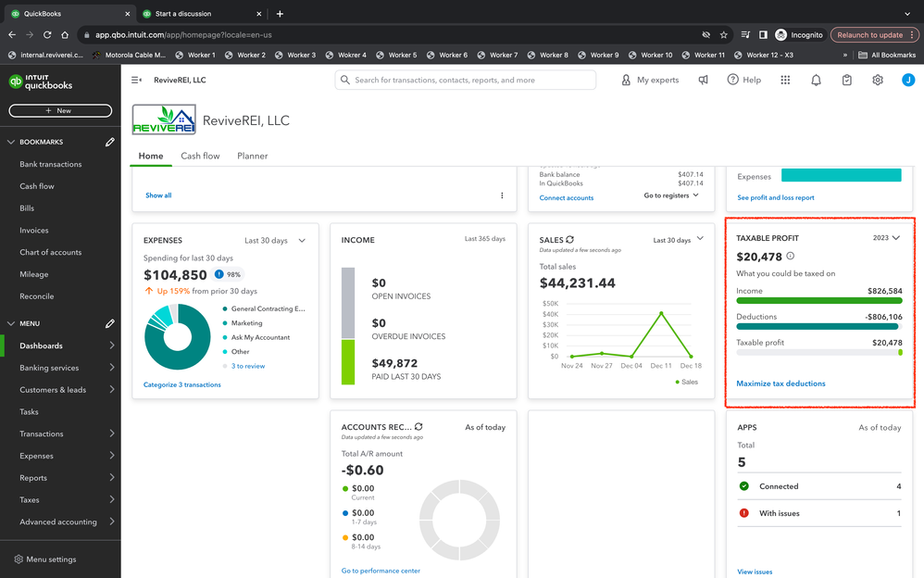Click the browser back arrow
This screenshot has width=924, height=578.
[x=12, y=35]
